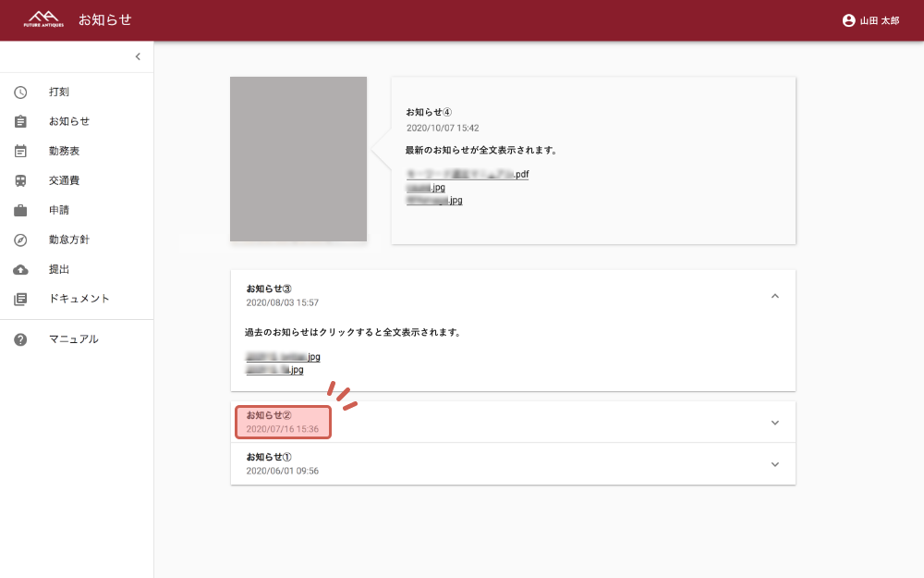Image resolution: width=924 pixels, height=578 pixels.
Task: Click the briefcase icon for 申請
Action: pyautogui.click(x=20, y=210)
